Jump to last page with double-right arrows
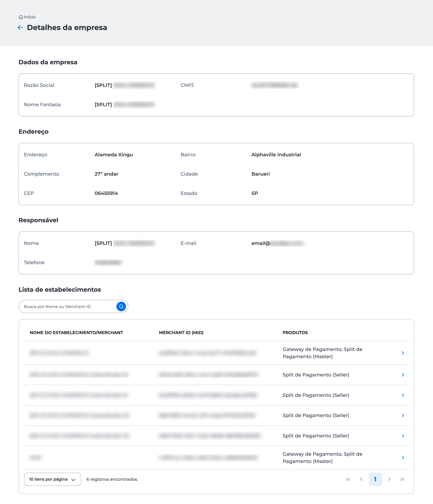Screen dimensions: 433x504 [x=402, y=479]
